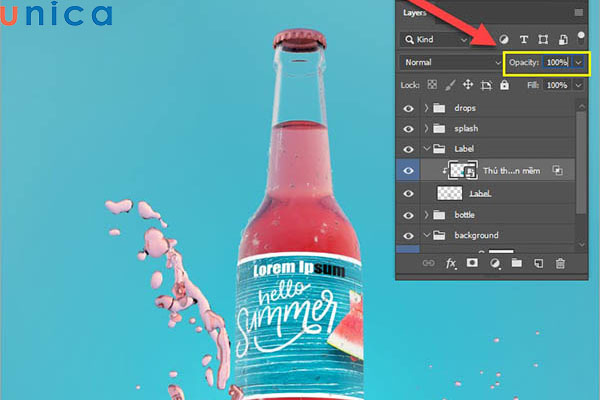Click the Link layers icon
Image resolution: width=600 pixels, height=400 pixels.
(428, 263)
